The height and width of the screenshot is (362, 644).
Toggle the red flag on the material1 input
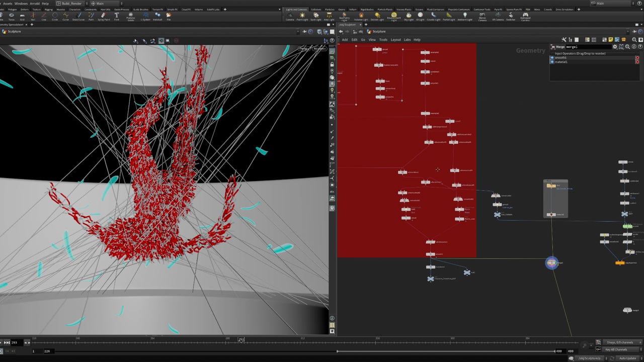[637, 62]
